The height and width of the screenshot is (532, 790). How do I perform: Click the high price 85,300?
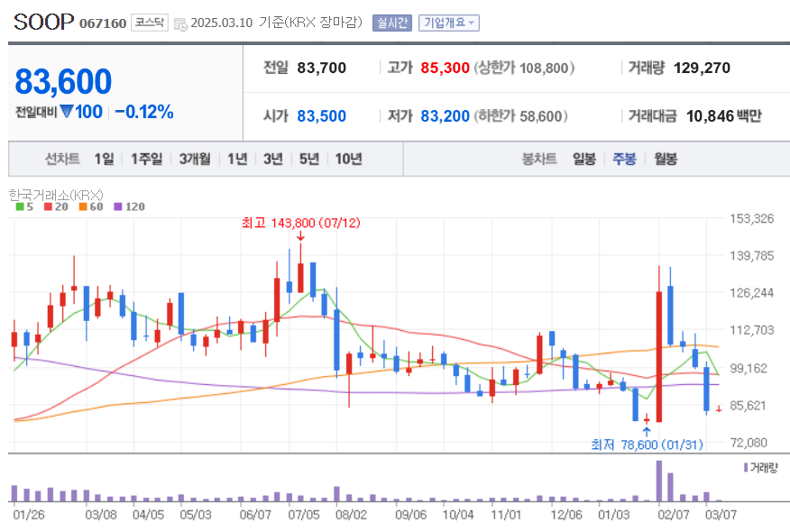tap(445, 68)
